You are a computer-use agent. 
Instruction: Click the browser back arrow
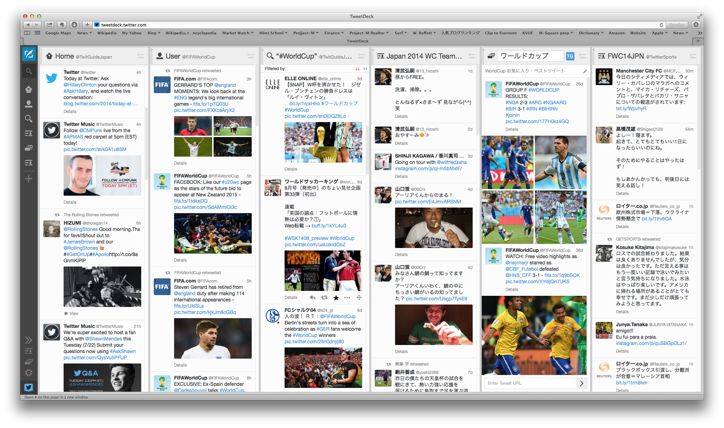click(28, 24)
